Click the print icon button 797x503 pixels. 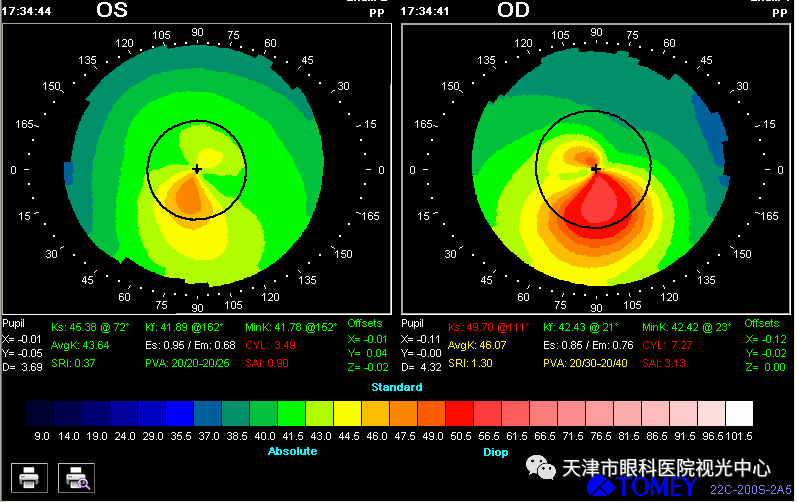pyautogui.click(x=29, y=479)
